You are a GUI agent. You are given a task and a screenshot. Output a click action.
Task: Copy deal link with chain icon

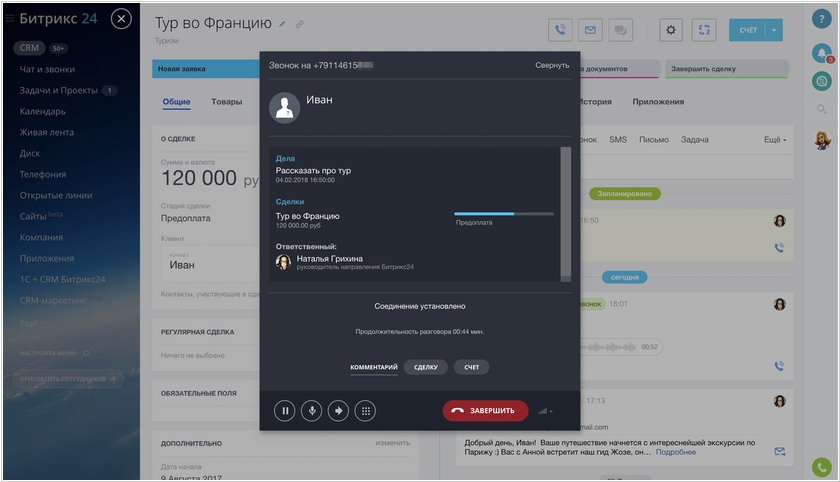click(299, 24)
